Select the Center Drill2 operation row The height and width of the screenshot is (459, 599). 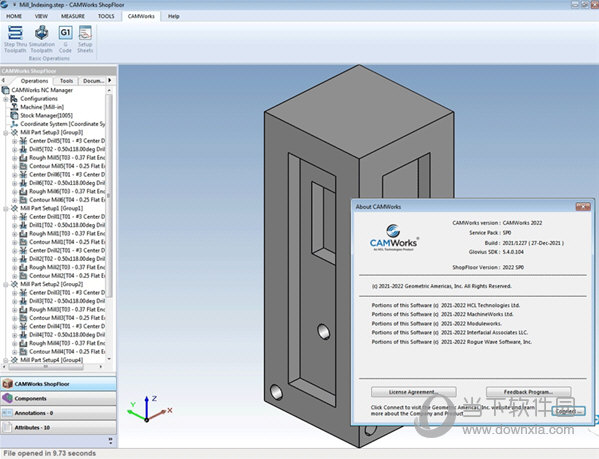point(67,251)
